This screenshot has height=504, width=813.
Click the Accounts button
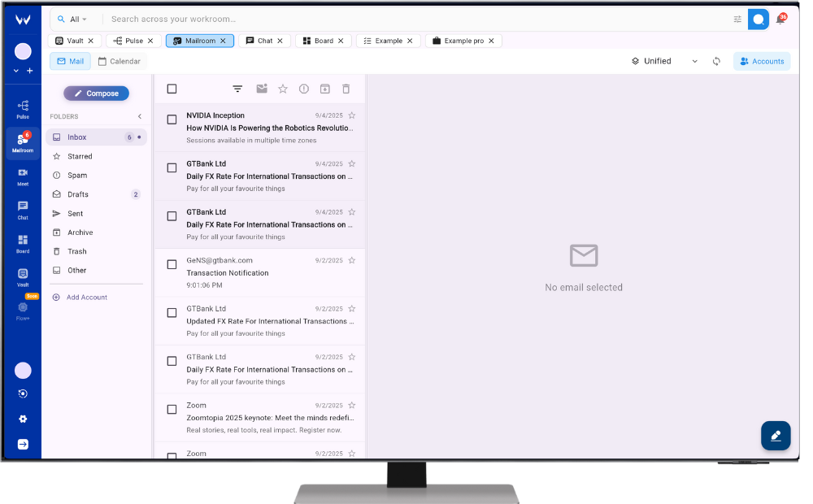tap(762, 61)
